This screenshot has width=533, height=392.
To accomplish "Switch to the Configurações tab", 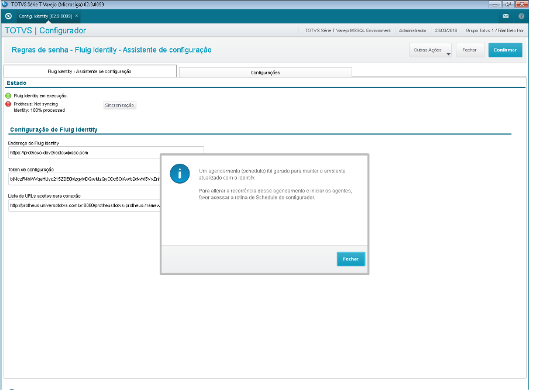I will [265, 73].
